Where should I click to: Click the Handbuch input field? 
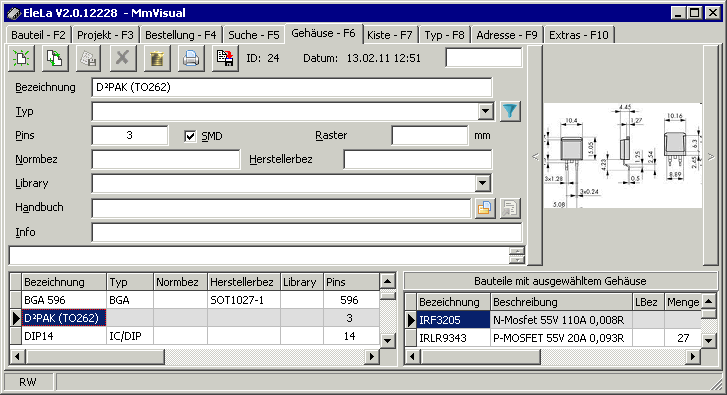(281, 208)
